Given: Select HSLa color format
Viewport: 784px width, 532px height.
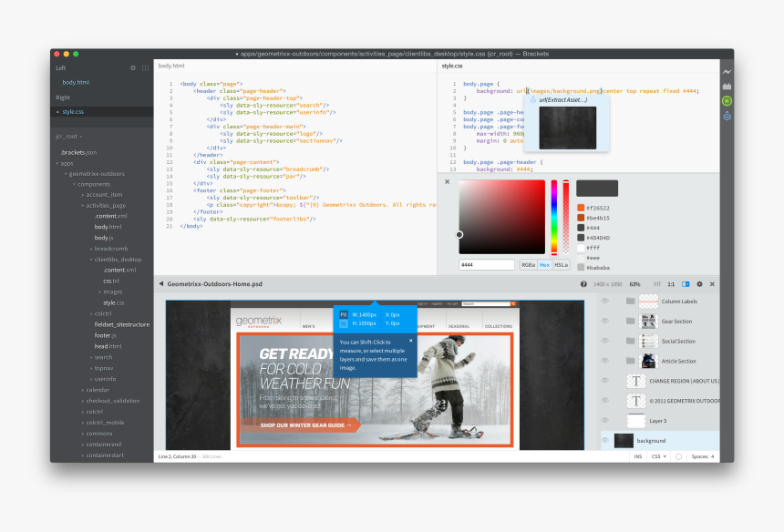Looking at the screenshot, I should (561, 265).
